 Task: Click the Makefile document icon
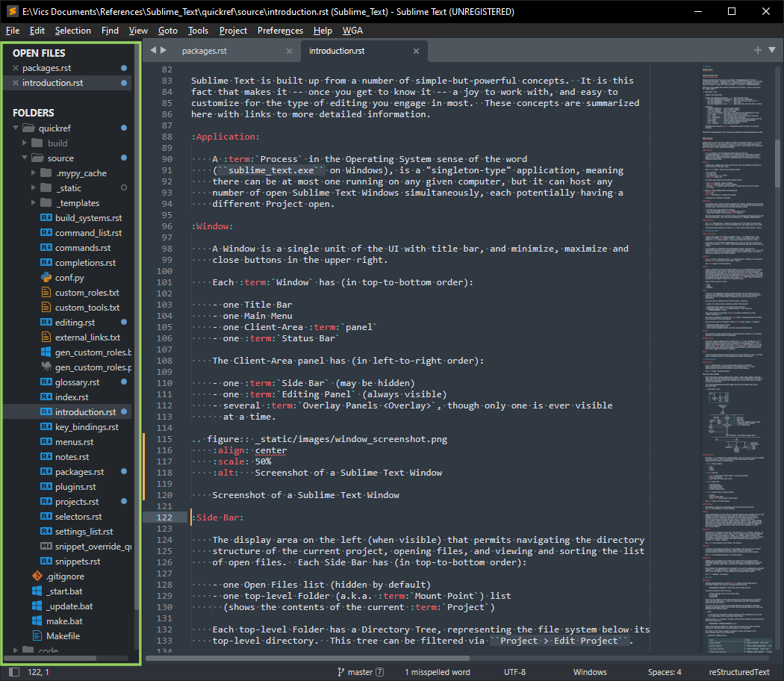click(37, 636)
